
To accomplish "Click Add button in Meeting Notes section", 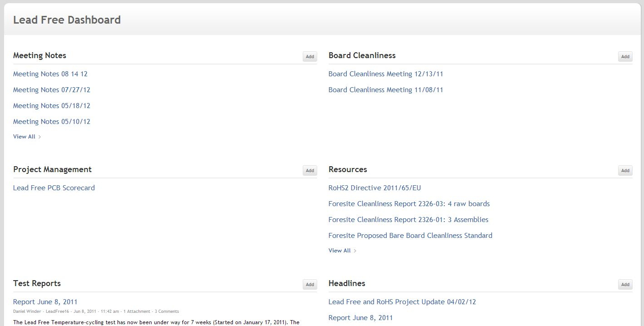I will 310,57.
